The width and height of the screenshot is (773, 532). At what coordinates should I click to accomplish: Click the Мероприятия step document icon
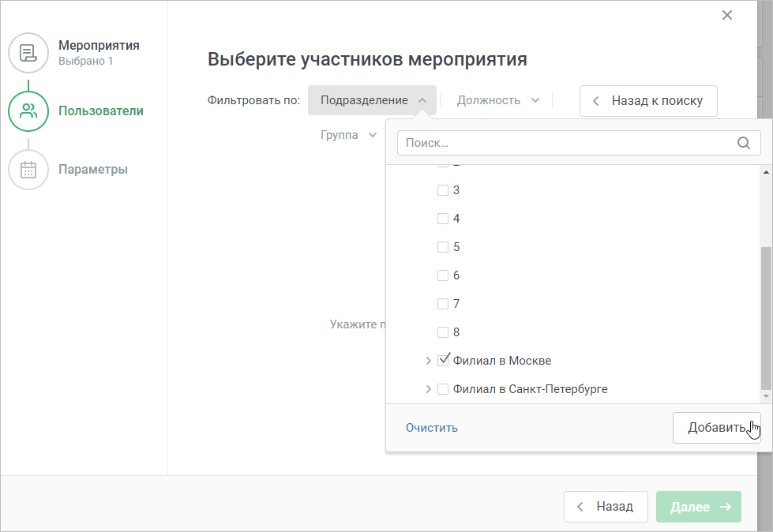[x=28, y=53]
